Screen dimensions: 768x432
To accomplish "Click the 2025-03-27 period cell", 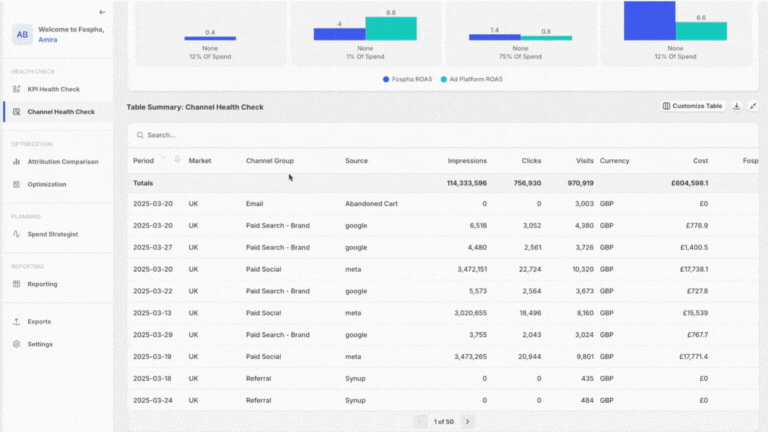I will (153, 247).
